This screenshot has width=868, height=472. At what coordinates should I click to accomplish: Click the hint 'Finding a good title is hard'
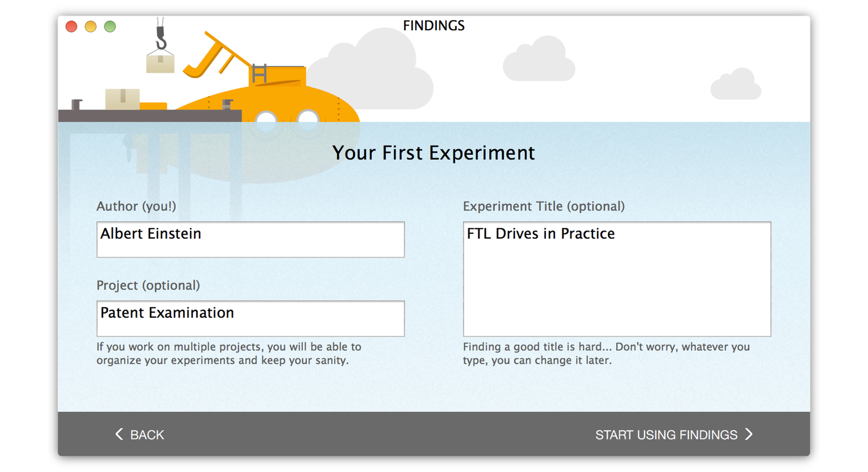(x=606, y=353)
